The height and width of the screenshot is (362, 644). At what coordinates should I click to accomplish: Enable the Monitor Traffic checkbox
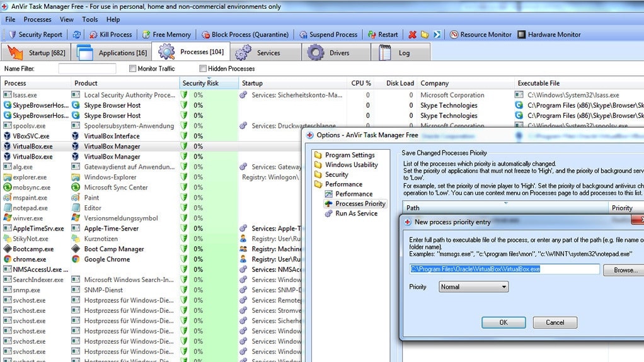(x=132, y=69)
